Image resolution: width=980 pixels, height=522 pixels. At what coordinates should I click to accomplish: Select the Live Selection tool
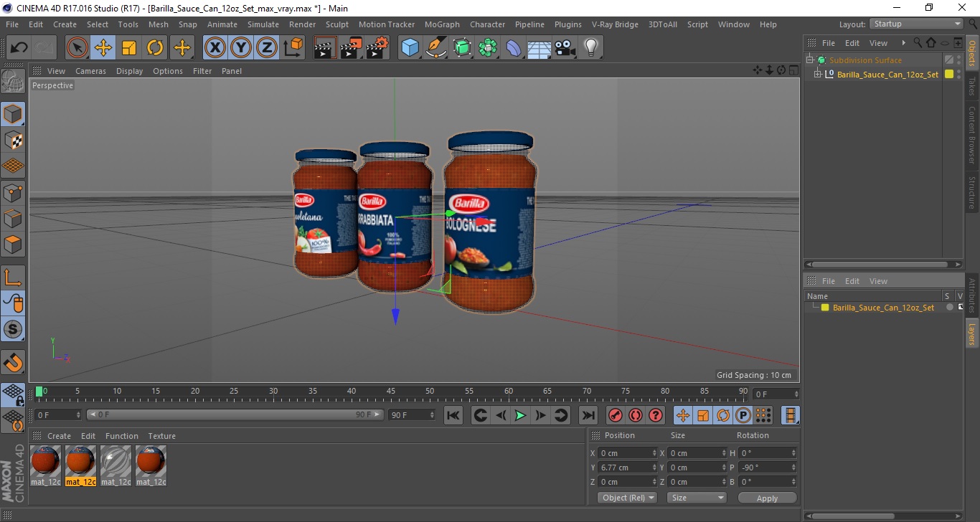pos(77,48)
